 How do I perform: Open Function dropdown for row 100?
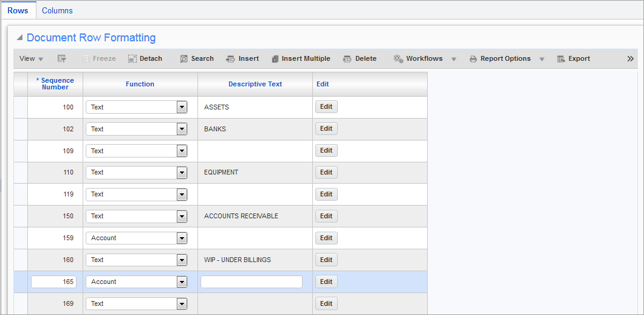coord(182,107)
